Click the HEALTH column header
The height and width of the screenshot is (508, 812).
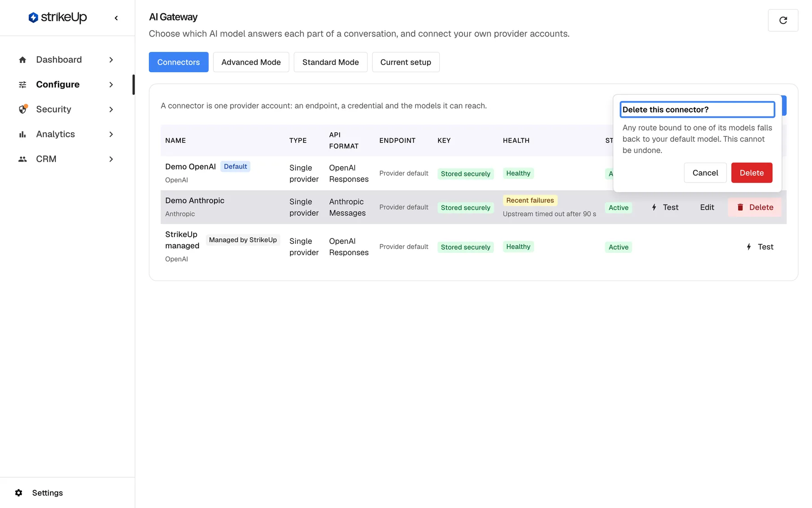(x=516, y=140)
